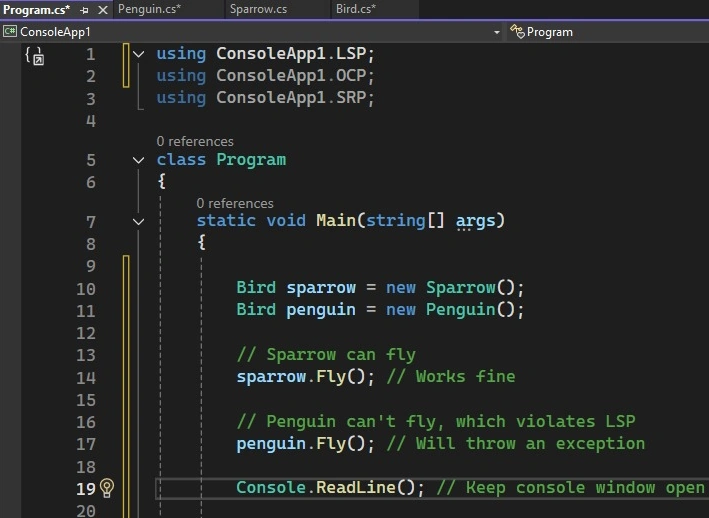Click the track changes icon near line 1
Image resolution: width=709 pixels, height=518 pixels.
(x=35, y=56)
